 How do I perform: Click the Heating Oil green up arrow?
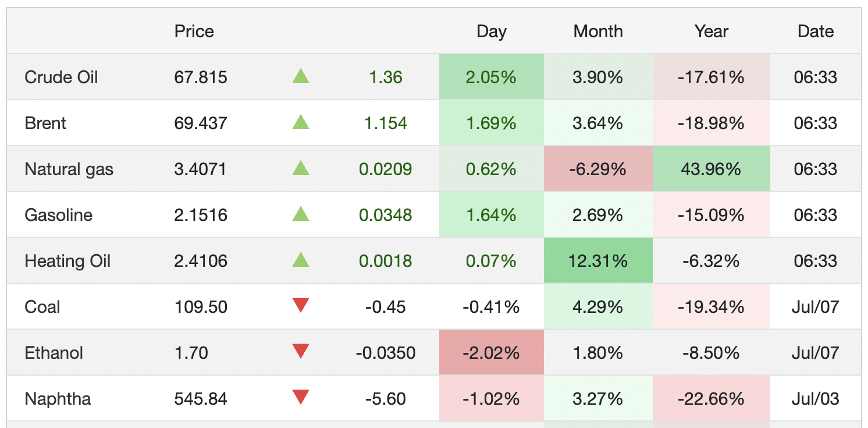(301, 260)
